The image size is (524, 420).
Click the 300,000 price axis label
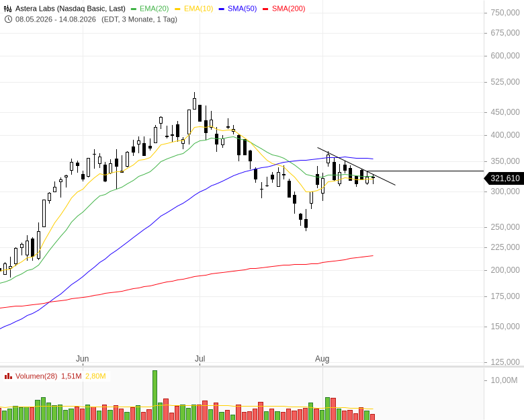pyautogui.click(x=505, y=192)
